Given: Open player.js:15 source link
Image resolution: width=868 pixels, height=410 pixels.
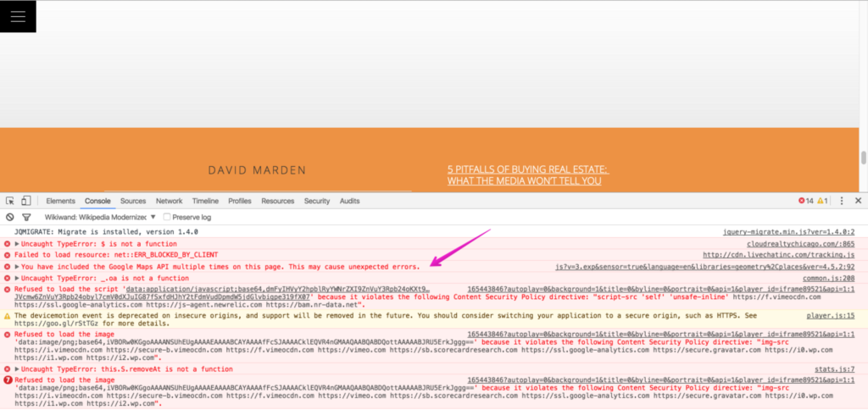Looking at the screenshot, I should tap(831, 316).
